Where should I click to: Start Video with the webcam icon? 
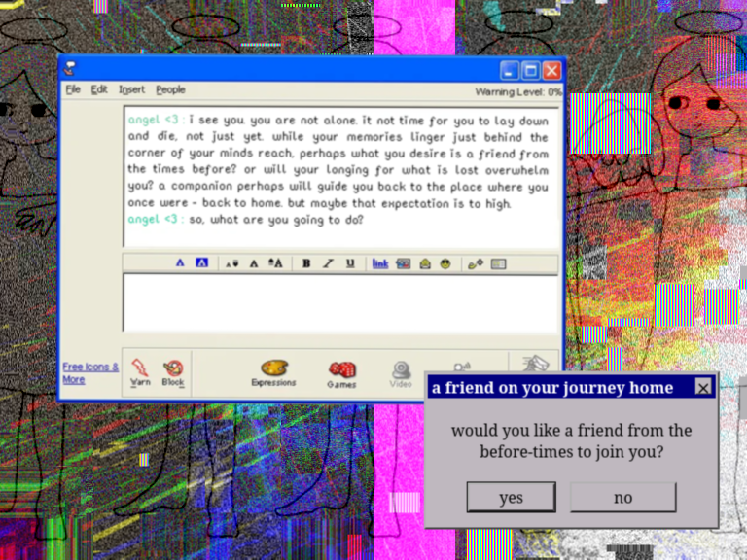pos(401,370)
